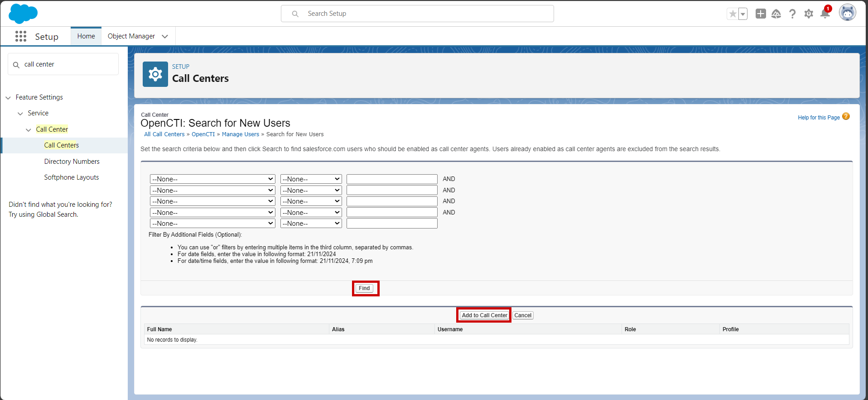Open the first row field dropdown
The width and height of the screenshot is (868, 400).
(x=212, y=179)
